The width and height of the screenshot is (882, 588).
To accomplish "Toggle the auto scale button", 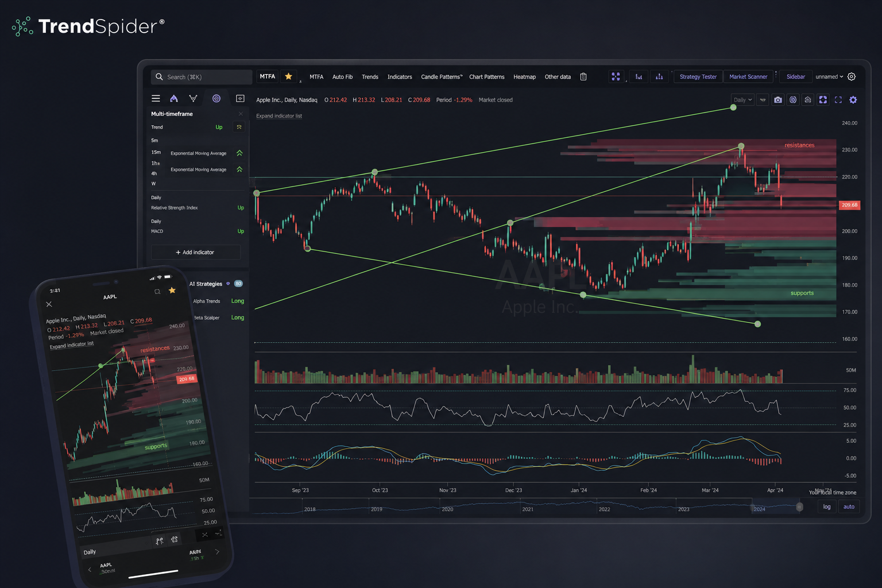I will pyautogui.click(x=849, y=506).
